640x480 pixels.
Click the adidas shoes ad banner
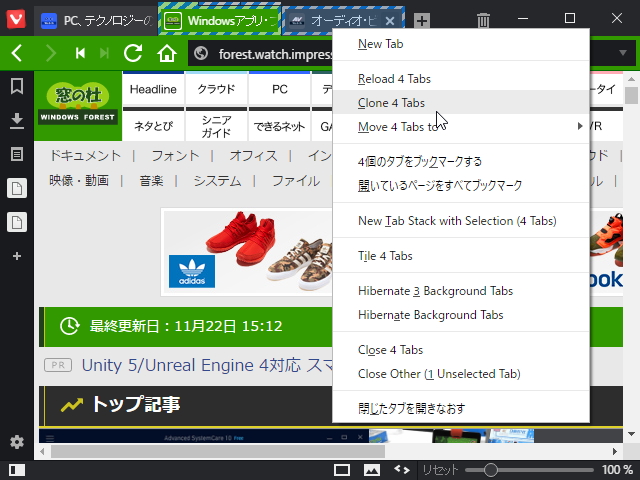[248, 252]
